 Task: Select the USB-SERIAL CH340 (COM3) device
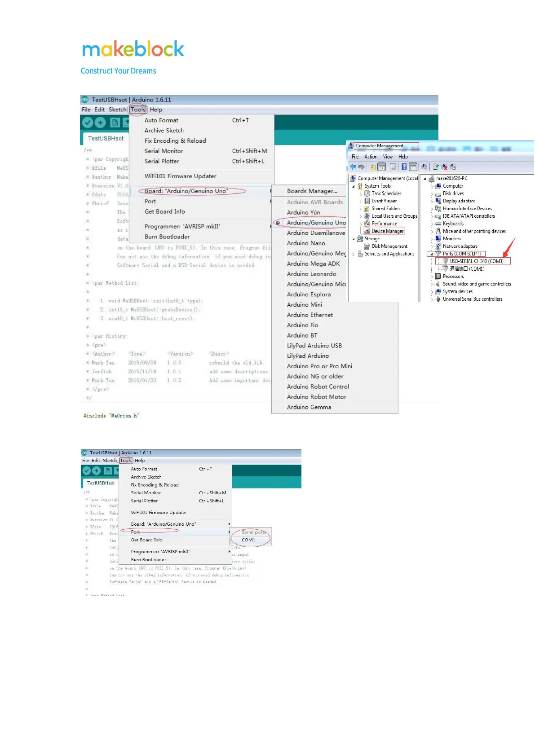point(476,261)
